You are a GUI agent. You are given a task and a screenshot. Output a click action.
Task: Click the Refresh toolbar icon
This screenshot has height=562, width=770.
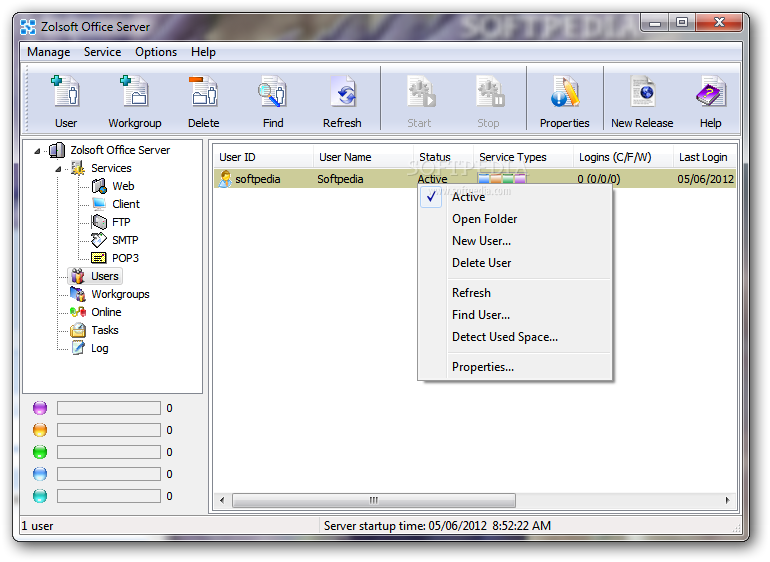342,91
